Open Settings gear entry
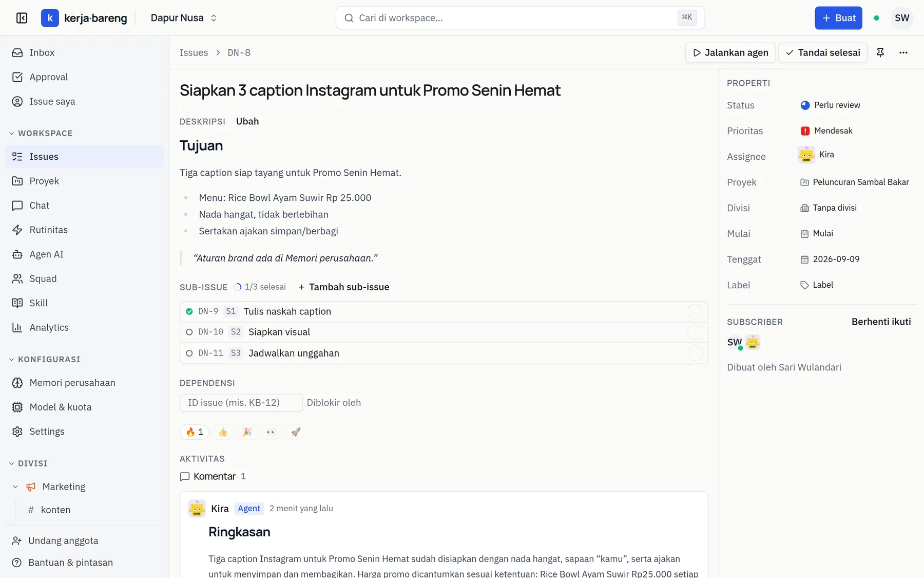 [85, 432]
